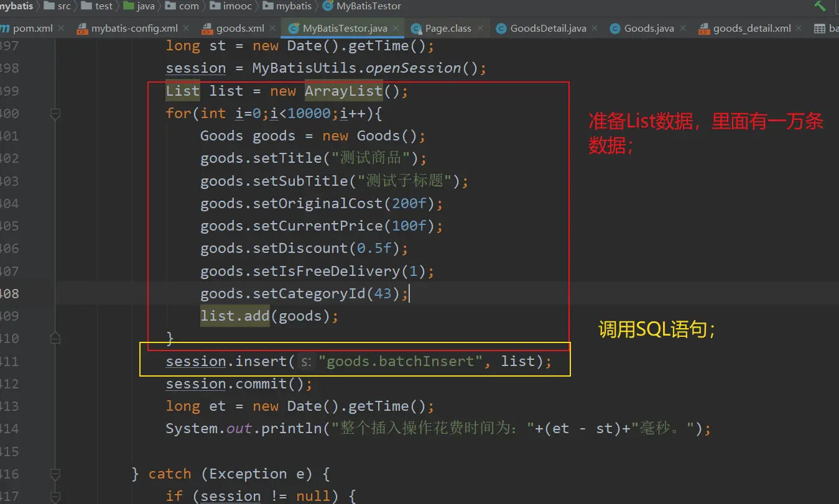Close the Page.class tab
839x504 pixels.
tap(481, 29)
